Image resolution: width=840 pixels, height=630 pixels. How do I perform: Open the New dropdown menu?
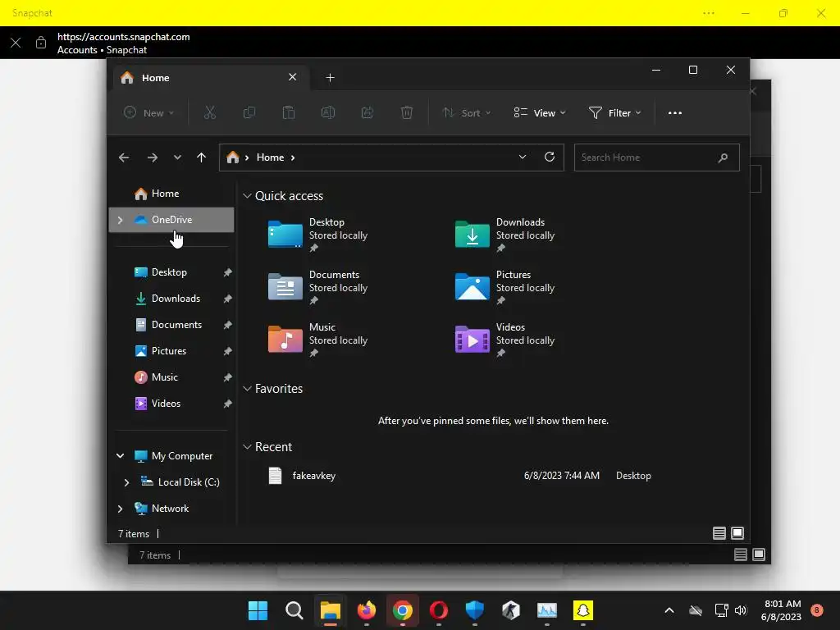[x=149, y=113]
